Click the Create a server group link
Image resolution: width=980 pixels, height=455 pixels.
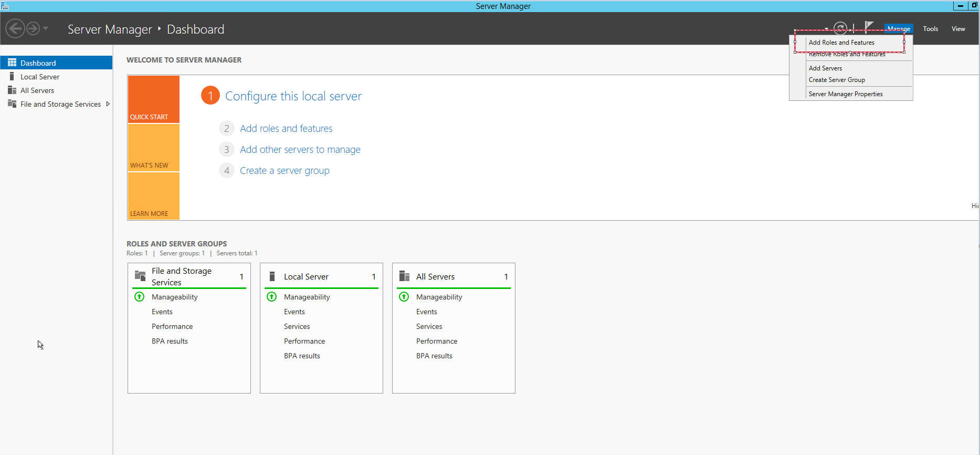(x=284, y=171)
